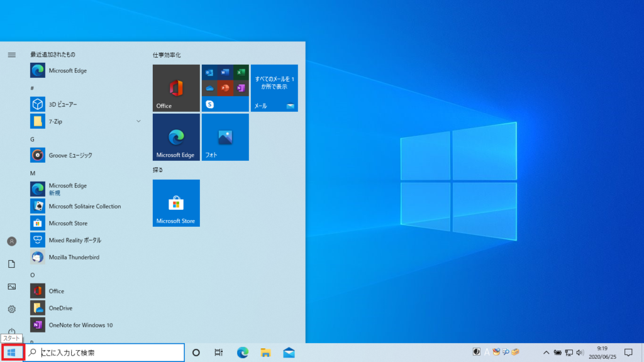Screen dimensions: 644x362
Task: Click the 仕事効率化 tile group heading
Action: coord(167,55)
